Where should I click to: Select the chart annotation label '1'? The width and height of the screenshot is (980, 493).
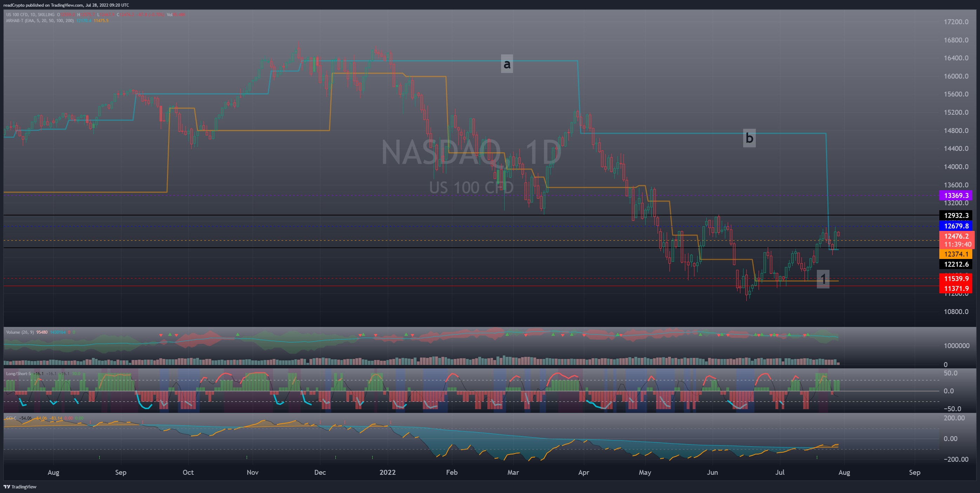coord(823,279)
